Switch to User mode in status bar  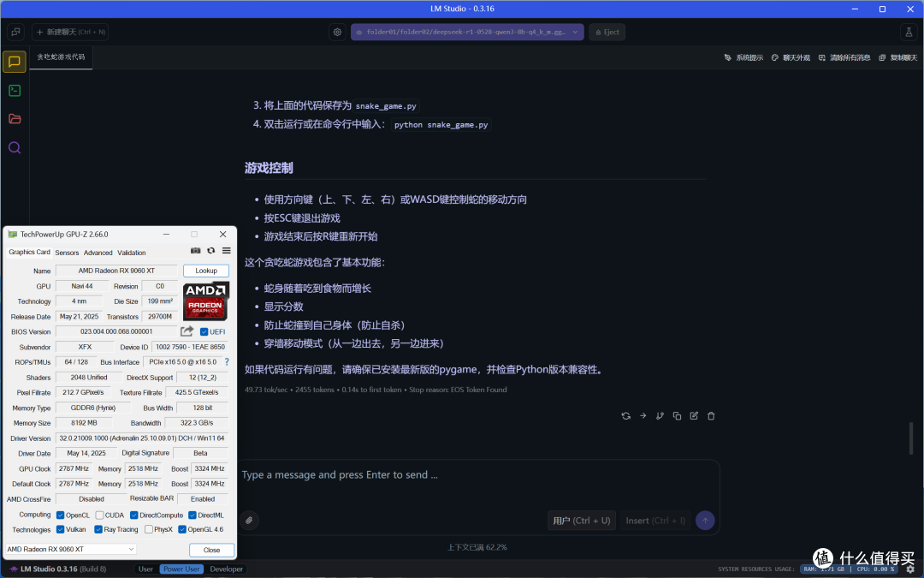tap(145, 569)
